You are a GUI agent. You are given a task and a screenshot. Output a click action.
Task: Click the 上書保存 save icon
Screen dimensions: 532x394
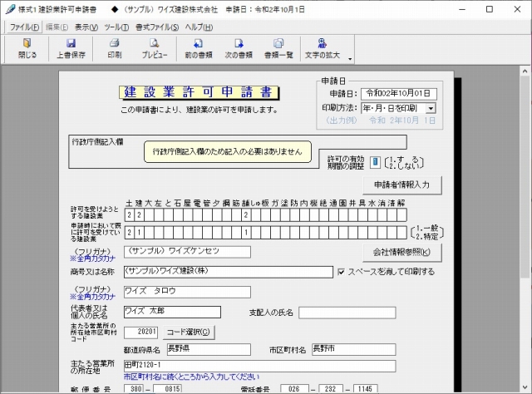[71, 48]
